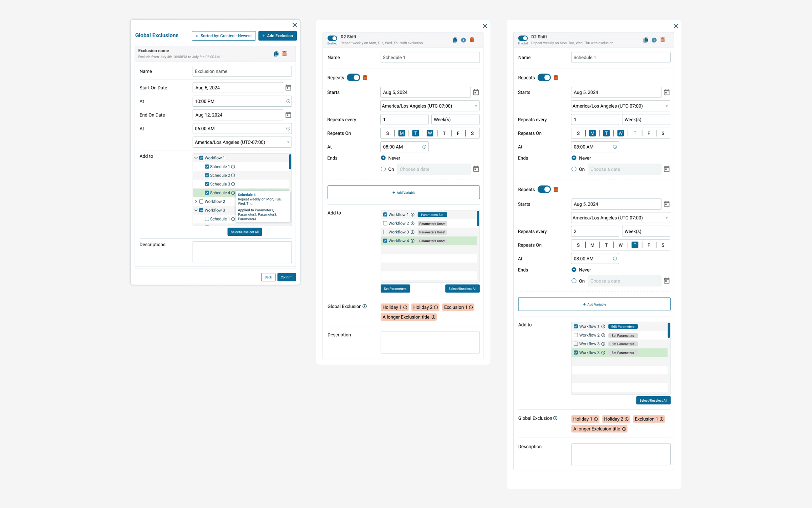Select Friday in middle panel Repeats On
This screenshot has width=812, height=508.
coord(458,133)
